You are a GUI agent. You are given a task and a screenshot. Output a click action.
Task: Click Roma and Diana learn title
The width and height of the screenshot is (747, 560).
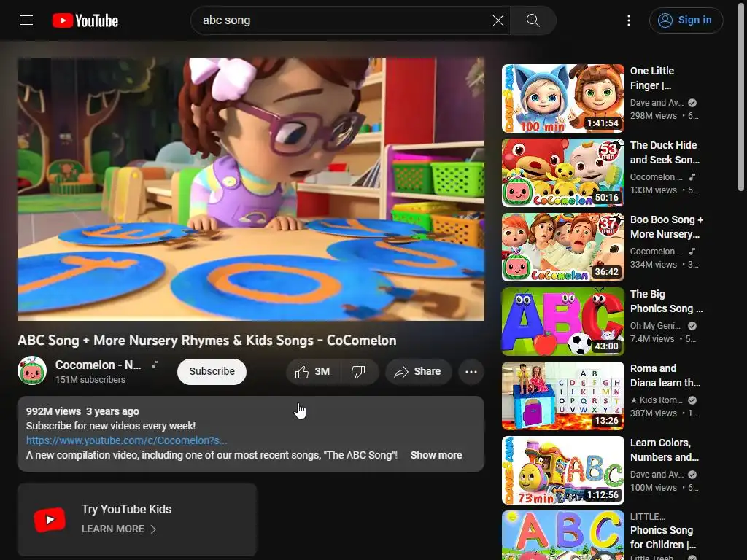665,376
